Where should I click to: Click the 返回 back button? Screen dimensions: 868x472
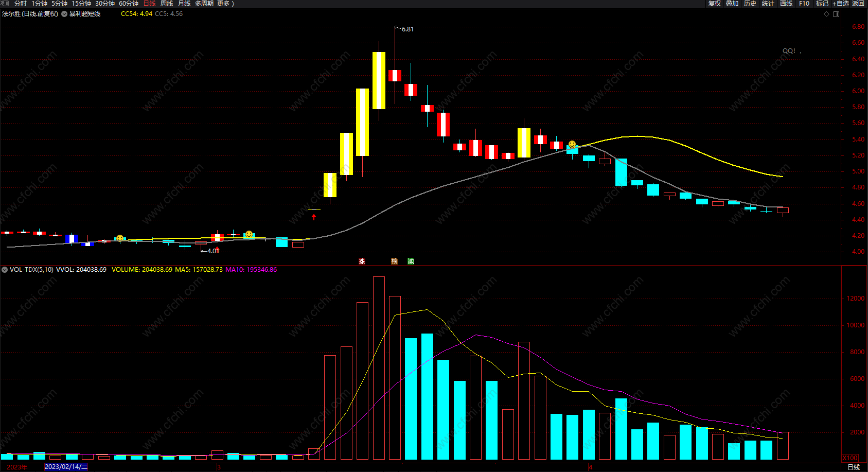[x=858, y=4]
